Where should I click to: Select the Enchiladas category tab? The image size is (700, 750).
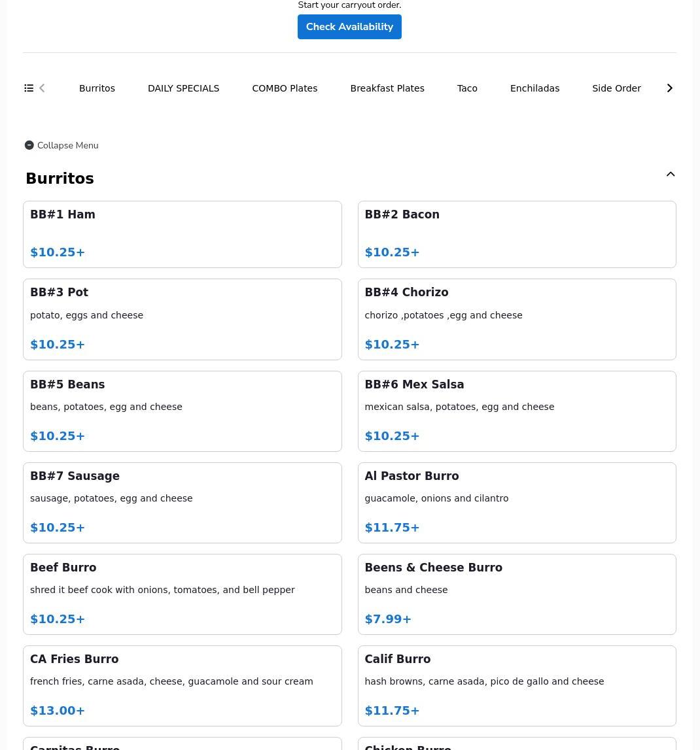(x=534, y=88)
